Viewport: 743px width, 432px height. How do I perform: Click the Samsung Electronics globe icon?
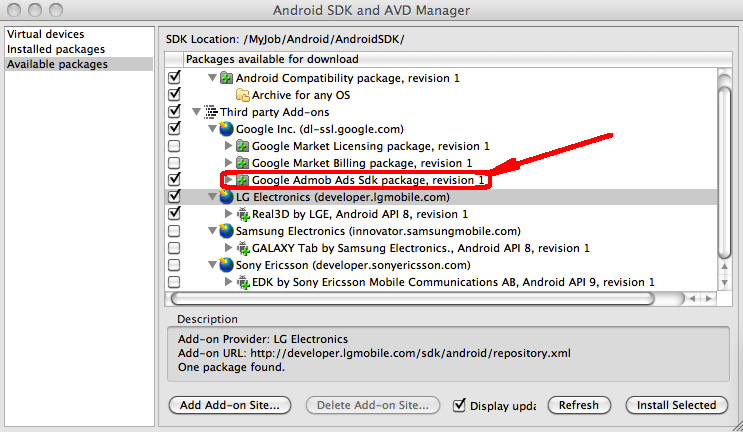tap(226, 231)
